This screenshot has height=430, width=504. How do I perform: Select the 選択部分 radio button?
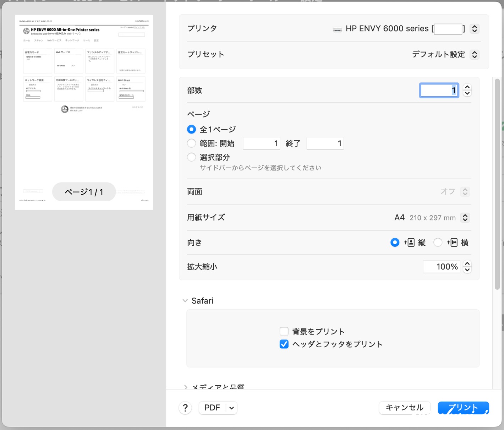tap(191, 157)
